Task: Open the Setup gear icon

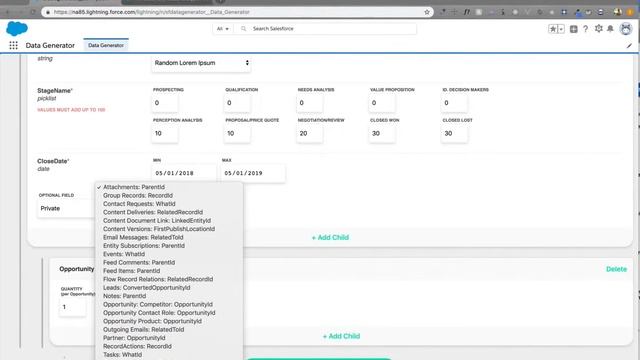Action: pyautogui.click(x=598, y=29)
